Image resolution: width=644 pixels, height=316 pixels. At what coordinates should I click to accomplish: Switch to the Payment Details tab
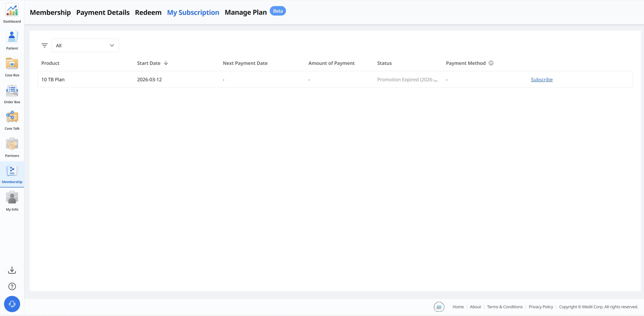pos(103,12)
